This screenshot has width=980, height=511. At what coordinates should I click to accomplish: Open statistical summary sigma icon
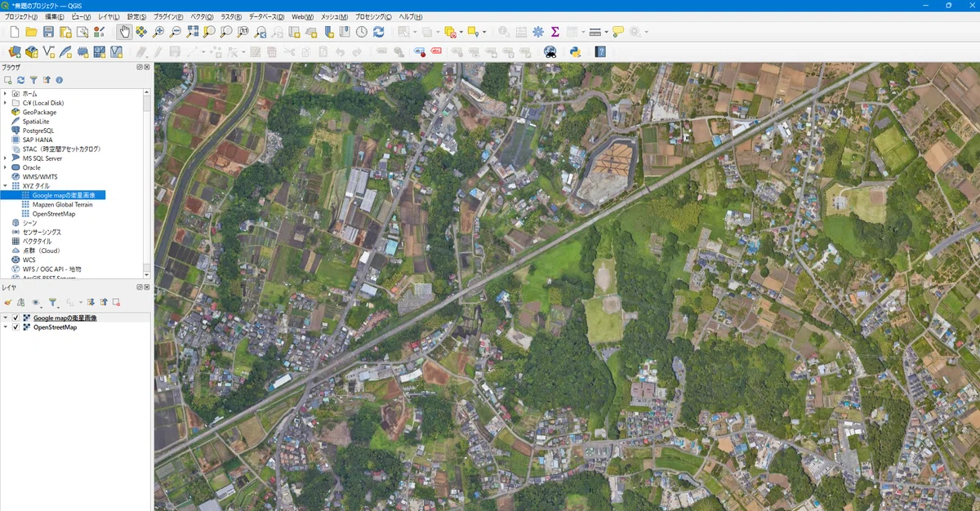(x=555, y=32)
